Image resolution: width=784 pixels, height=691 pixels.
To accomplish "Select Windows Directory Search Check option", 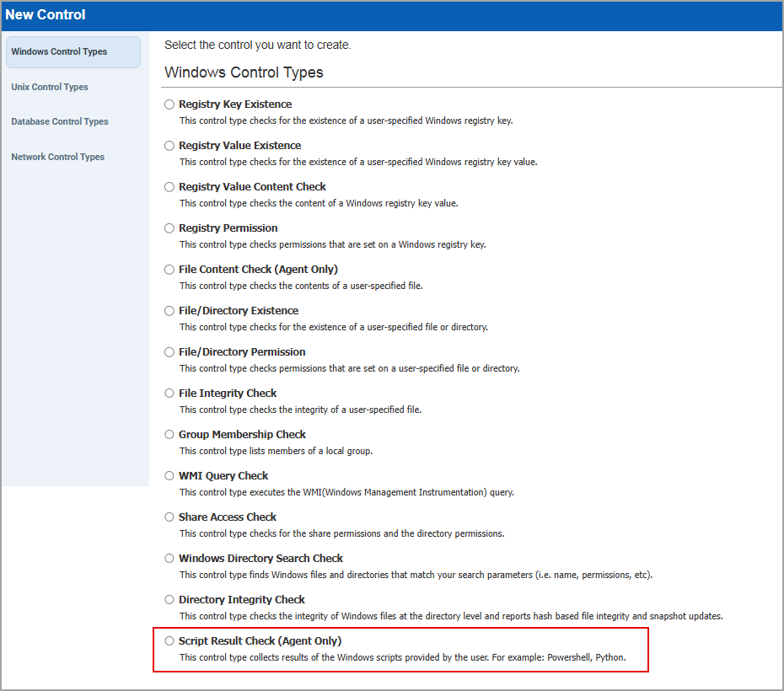I will (x=169, y=559).
